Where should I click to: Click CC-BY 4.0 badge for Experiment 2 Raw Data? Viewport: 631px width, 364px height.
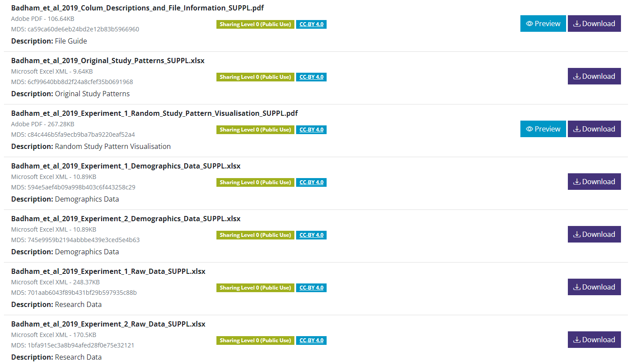tap(311, 340)
